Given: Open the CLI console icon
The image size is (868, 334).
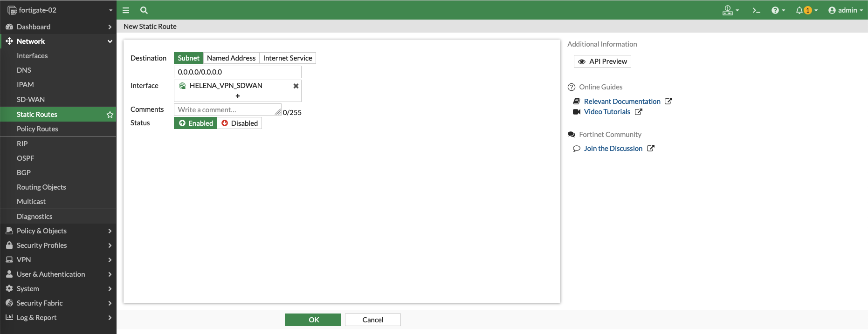Looking at the screenshot, I should 756,10.
